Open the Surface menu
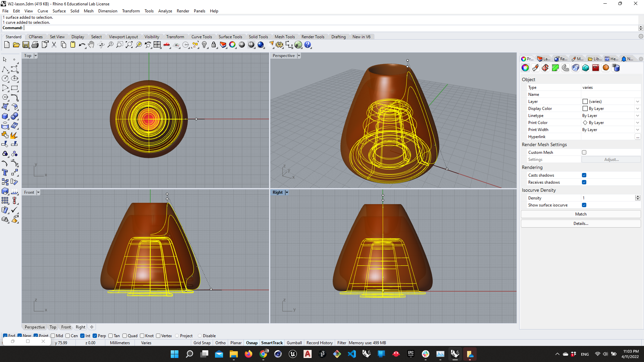This screenshot has height=362, width=644. pyautogui.click(x=59, y=11)
